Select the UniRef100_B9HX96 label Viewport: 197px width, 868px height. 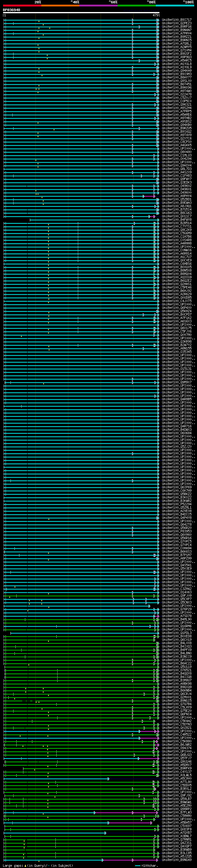[x=177, y=88]
